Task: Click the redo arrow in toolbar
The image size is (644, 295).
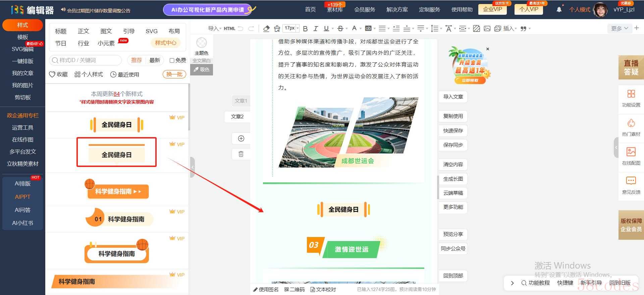Action: (x=251, y=28)
